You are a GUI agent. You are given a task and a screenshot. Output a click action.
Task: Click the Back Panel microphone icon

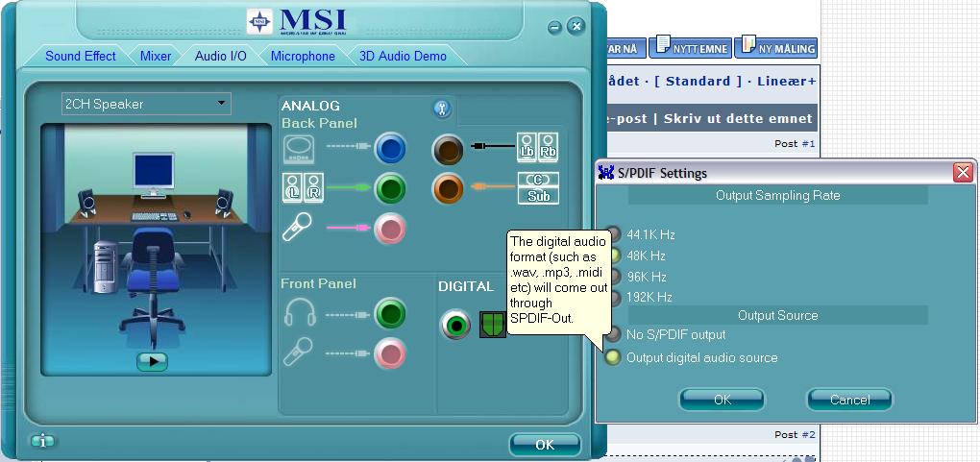pyautogui.click(x=296, y=228)
